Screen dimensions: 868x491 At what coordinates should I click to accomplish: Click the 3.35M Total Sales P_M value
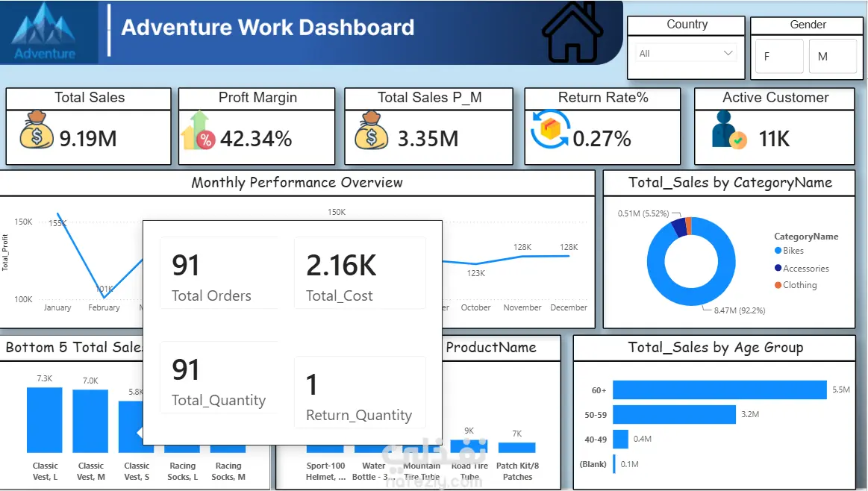(x=428, y=138)
